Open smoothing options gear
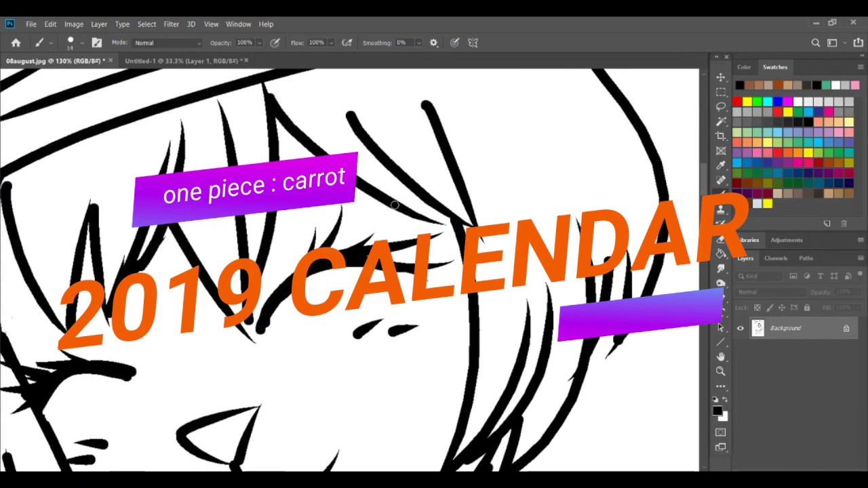This screenshot has height=488, width=868. 433,43
